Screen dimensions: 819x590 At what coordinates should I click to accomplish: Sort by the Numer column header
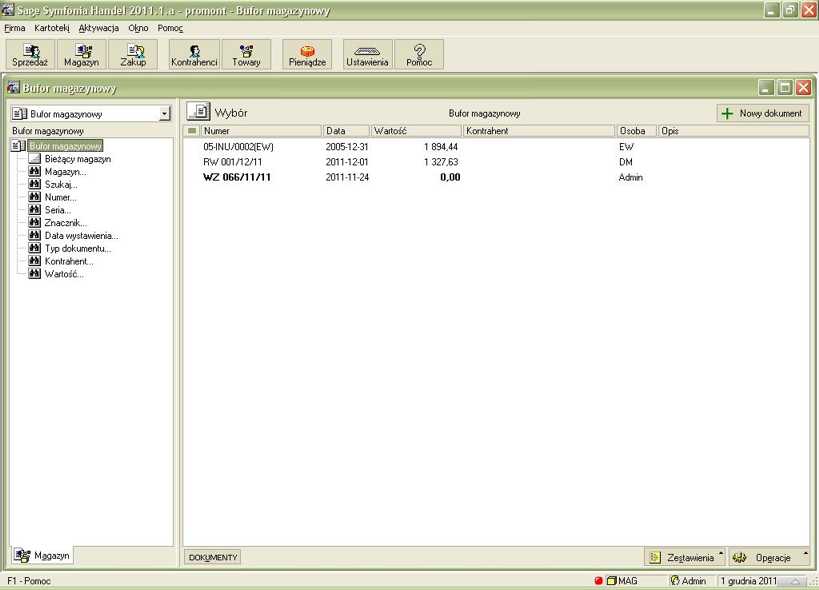[261, 131]
